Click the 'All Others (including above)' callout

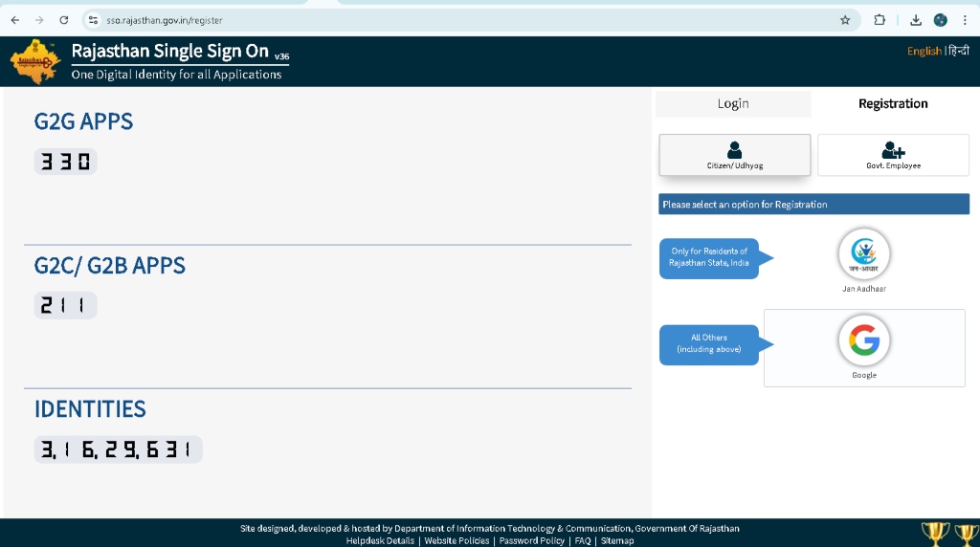click(x=709, y=344)
